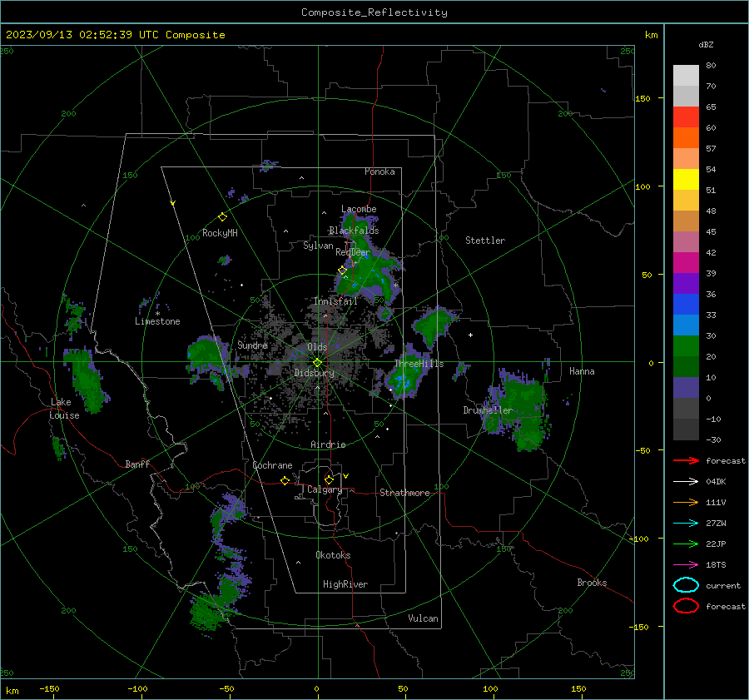Viewport: 749px width, 700px height.
Task: Click the Lake Louise label
Action: (64, 409)
